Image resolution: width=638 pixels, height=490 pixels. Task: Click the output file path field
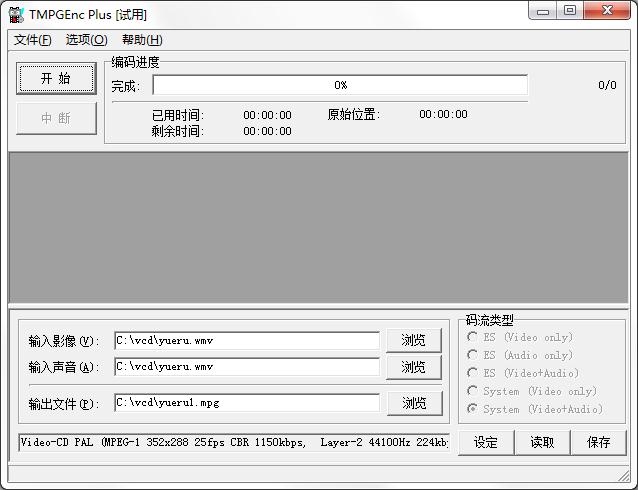246,403
